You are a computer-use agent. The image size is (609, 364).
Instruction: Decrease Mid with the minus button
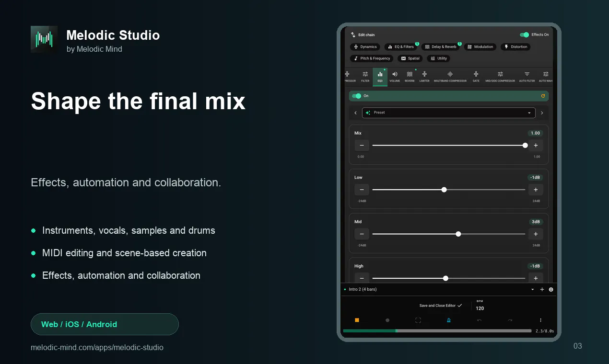point(362,234)
